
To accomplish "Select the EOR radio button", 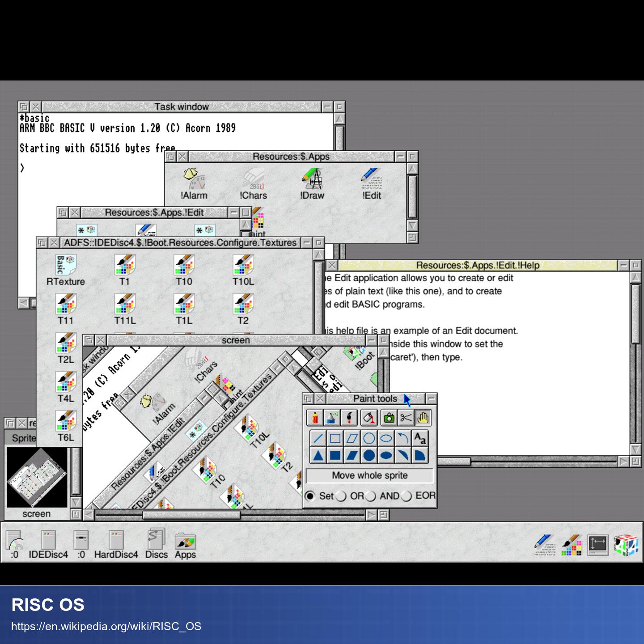I will [406, 496].
